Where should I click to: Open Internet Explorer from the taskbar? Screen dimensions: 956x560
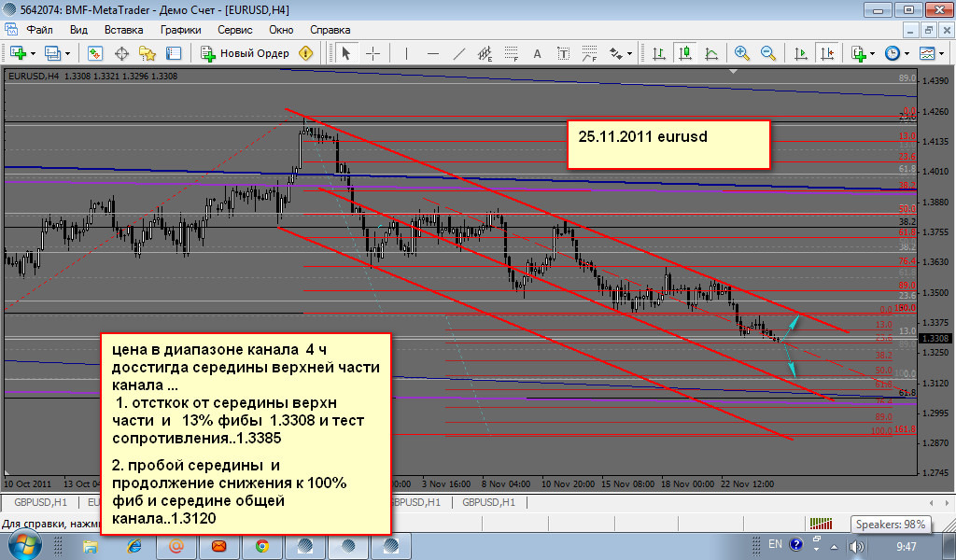click(x=134, y=546)
